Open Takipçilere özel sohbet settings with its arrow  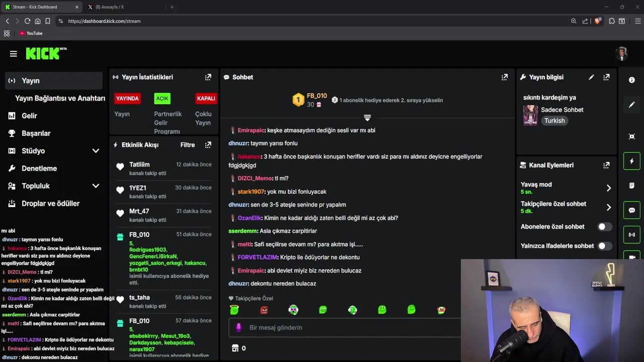(609, 207)
